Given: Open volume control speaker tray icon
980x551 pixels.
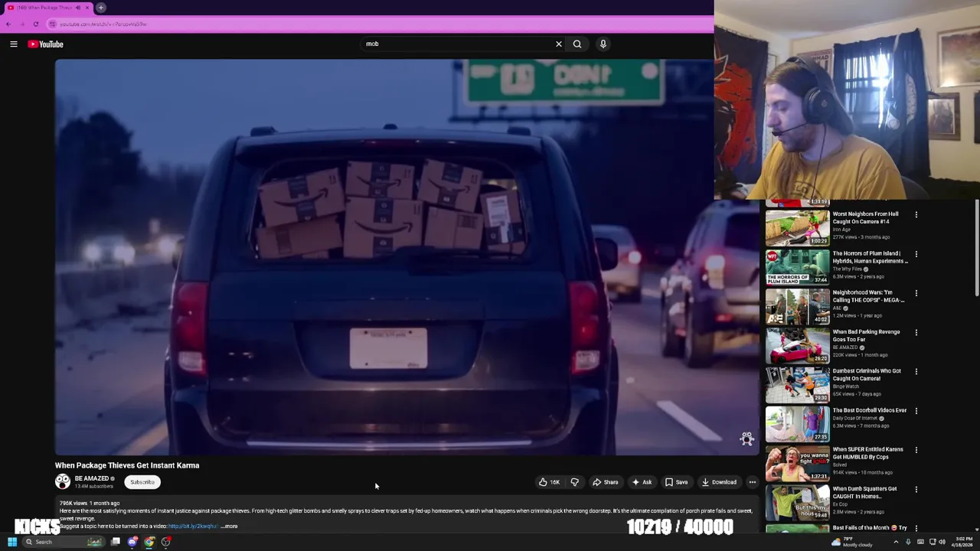Looking at the screenshot, I should (942, 542).
